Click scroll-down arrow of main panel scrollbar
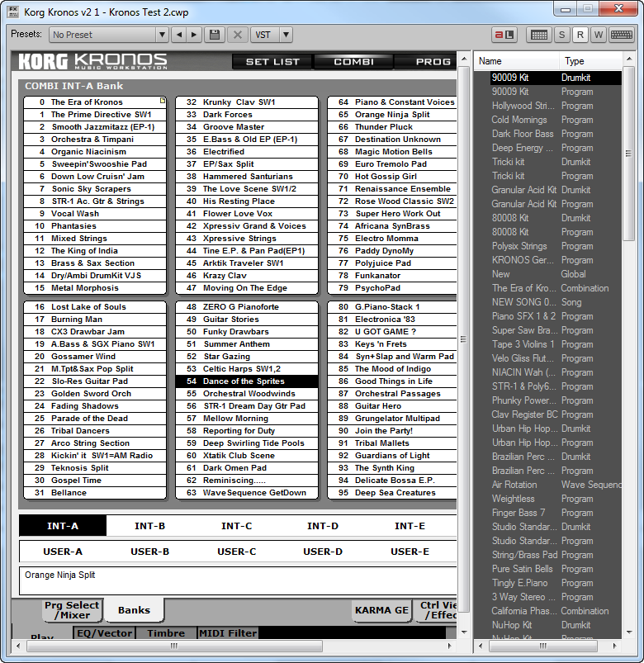 click(x=464, y=632)
